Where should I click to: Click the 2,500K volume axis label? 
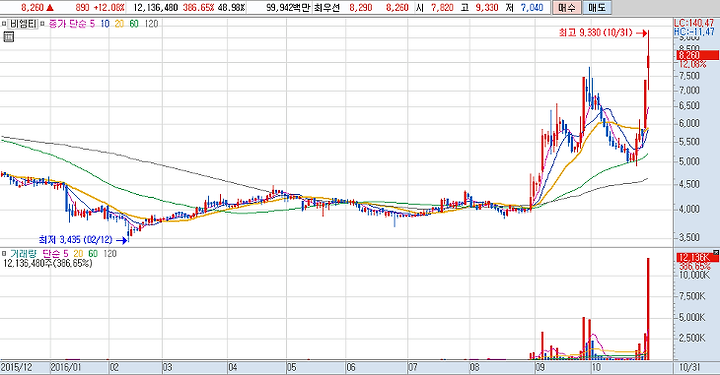[692, 338]
